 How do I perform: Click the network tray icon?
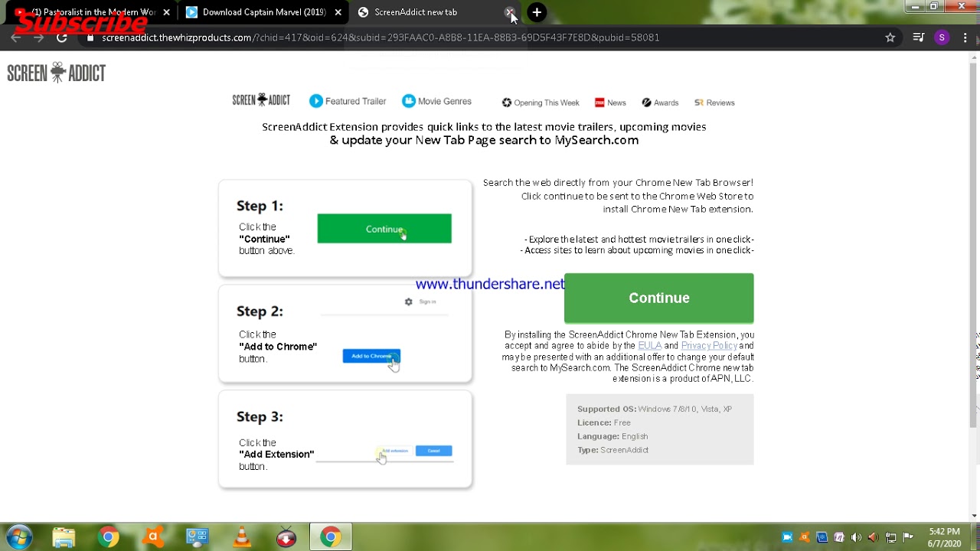click(890, 537)
